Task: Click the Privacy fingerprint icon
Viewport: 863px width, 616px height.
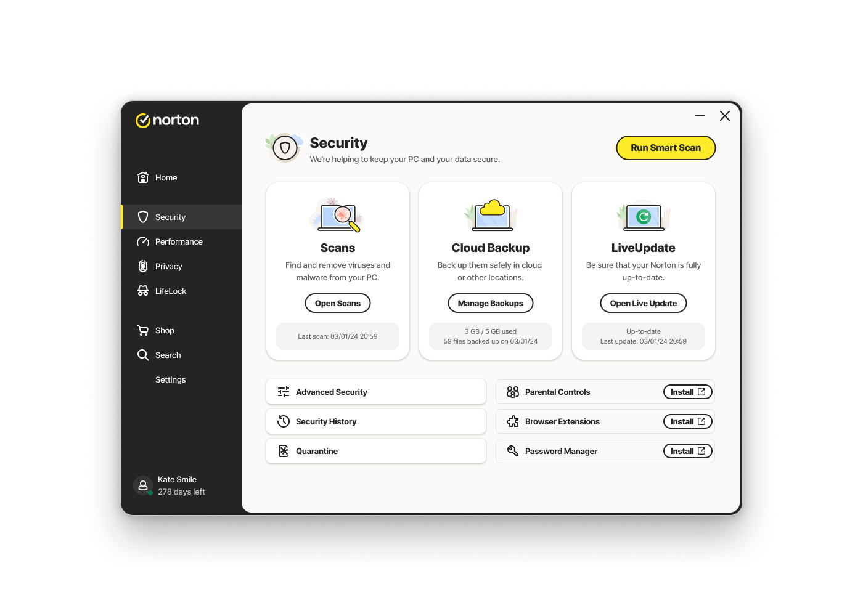Action: 143,266
